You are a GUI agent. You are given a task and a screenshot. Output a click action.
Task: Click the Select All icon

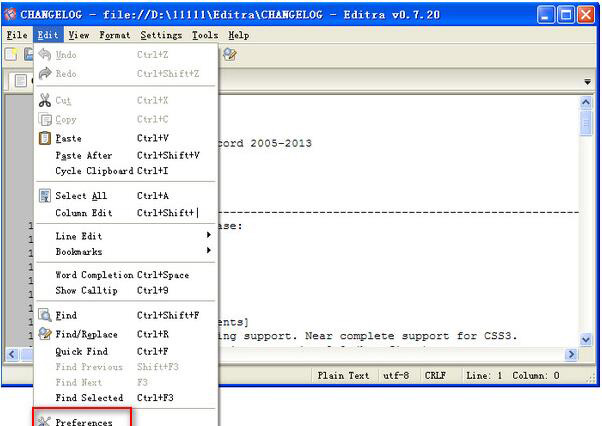[x=45, y=196]
